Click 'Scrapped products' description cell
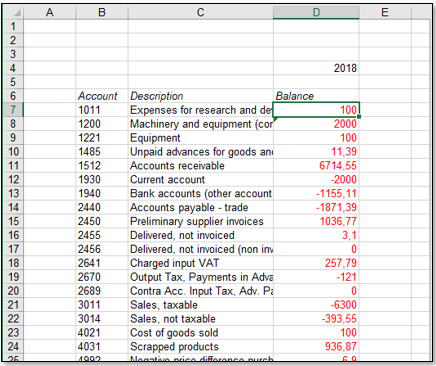 pos(200,346)
